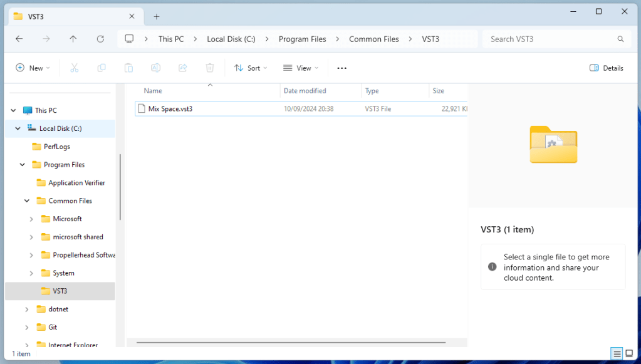Screen dimensions: 641x364
Task: Open a new tab with plus button
Action: (157, 16)
